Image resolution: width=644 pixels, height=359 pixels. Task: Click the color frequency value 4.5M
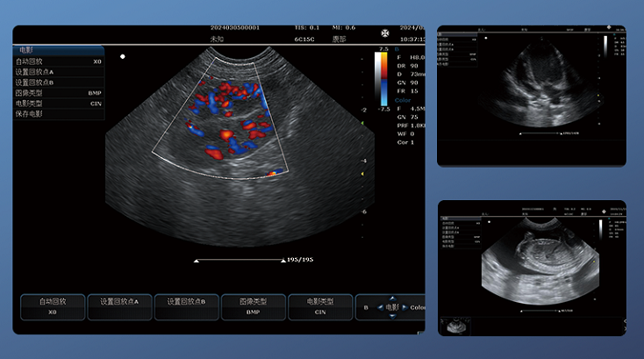(x=418, y=109)
